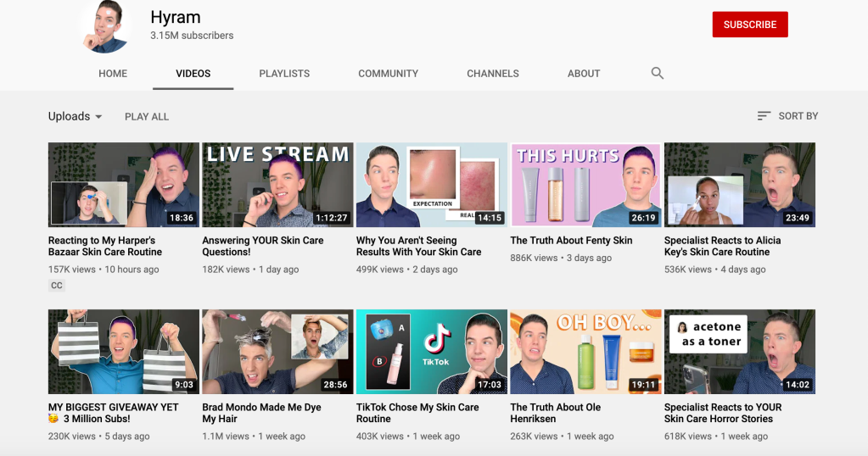
Task: Go to the Community tab
Action: 388,74
